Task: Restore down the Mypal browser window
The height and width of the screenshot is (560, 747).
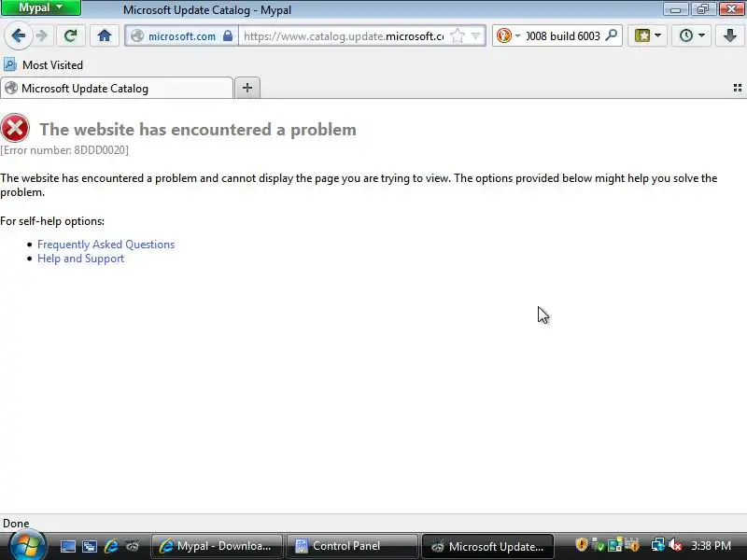Action: [x=703, y=8]
